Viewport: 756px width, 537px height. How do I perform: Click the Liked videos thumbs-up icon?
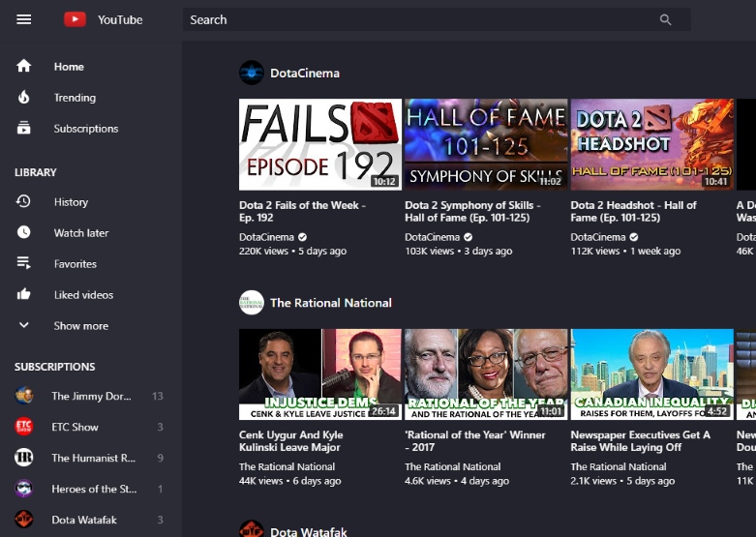(23, 294)
